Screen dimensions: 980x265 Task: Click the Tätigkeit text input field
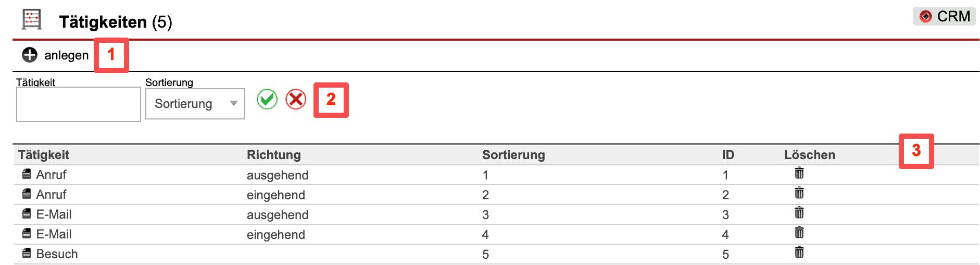click(x=79, y=104)
